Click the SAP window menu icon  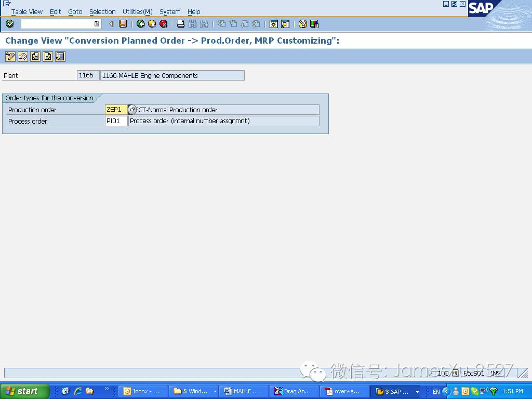click(6, 4)
